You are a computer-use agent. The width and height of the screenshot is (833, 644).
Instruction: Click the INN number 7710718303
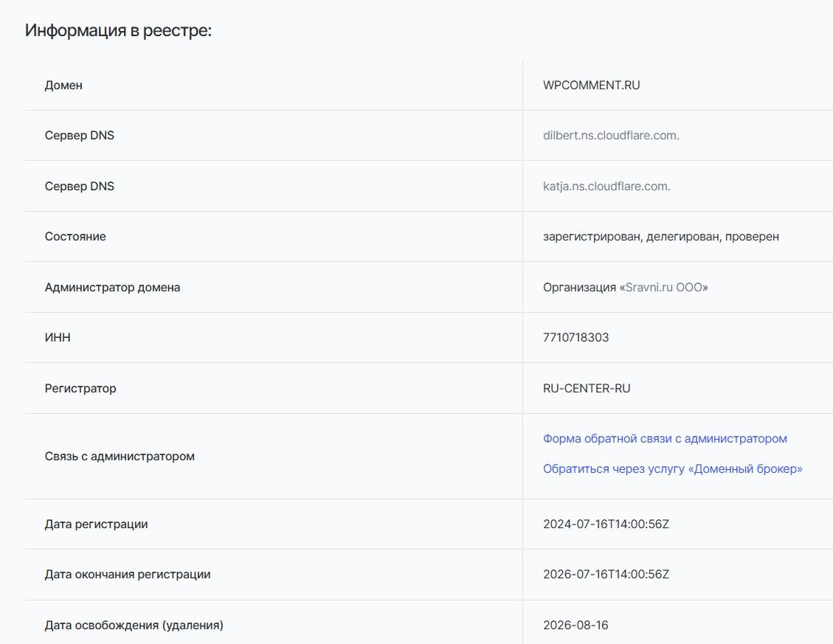coord(576,338)
